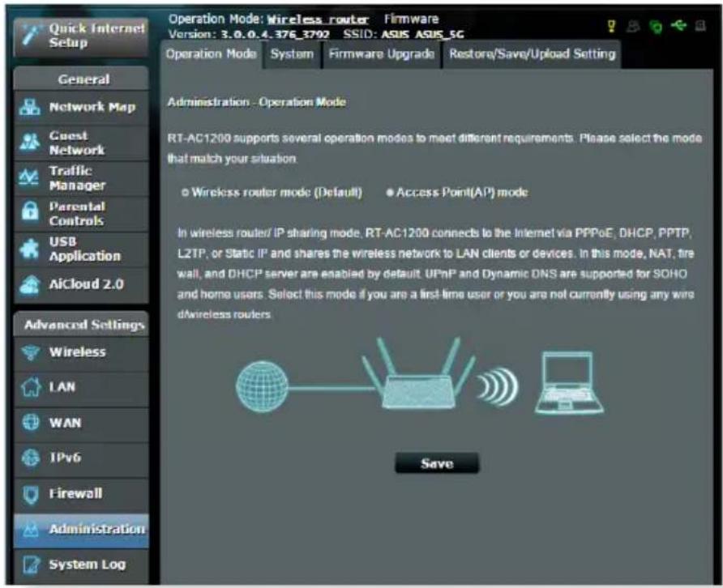Click the General section header

(81, 79)
